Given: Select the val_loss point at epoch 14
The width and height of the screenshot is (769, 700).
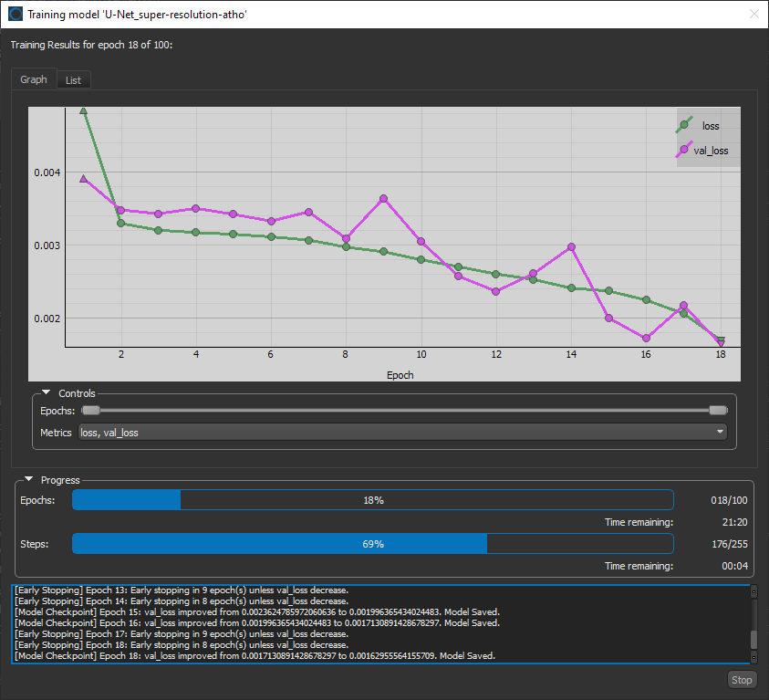Looking at the screenshot, I should click(571, 246).
